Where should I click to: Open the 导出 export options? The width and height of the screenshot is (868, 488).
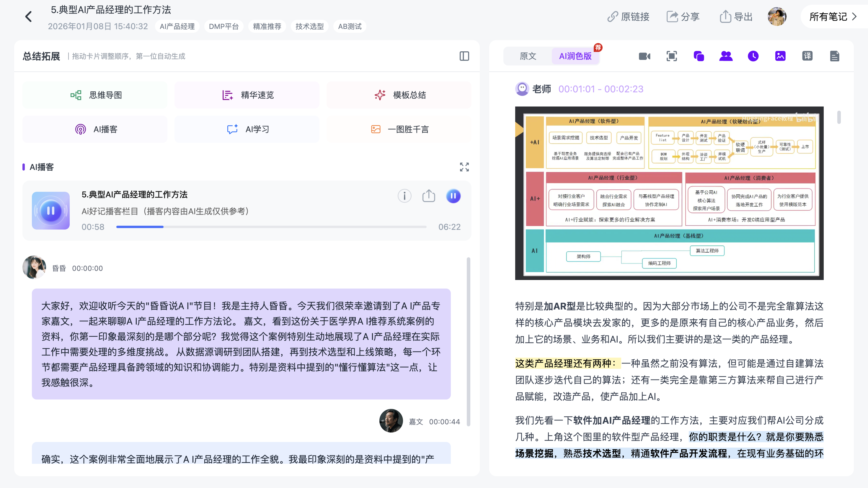click(x=736, y=17)
